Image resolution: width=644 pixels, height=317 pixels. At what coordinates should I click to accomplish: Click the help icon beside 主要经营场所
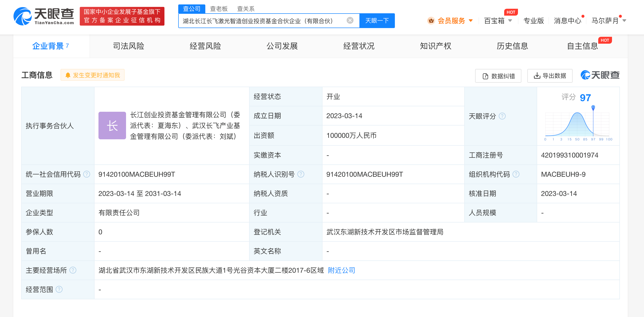click(73, 270)
